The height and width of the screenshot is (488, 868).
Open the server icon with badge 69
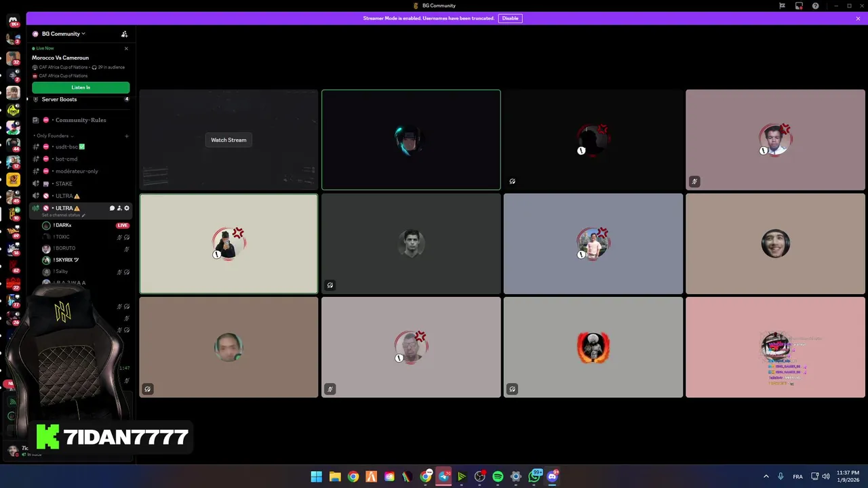point(13,232)
